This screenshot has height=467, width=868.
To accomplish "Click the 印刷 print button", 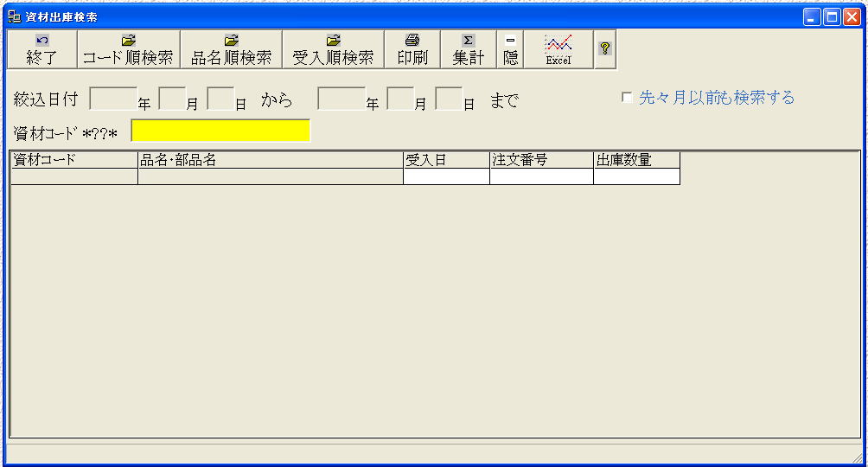I will tap(412, 50).
